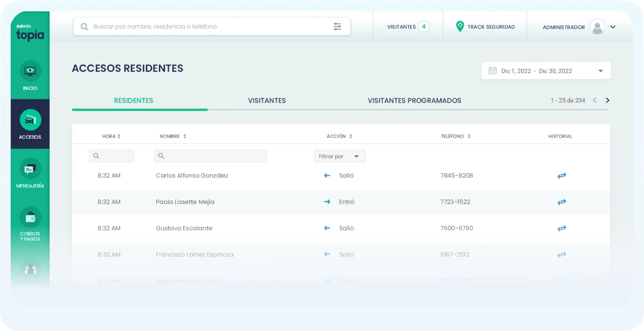Open the Filtrar por dropdown
The height and width of the screenshot is (331, 644).
339,156
